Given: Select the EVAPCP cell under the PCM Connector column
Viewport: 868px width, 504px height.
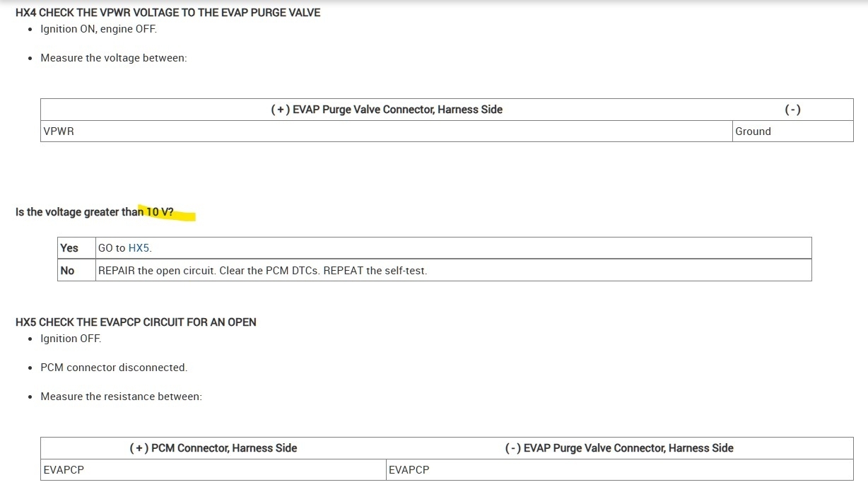Looking at the screenshot, I should tap(64, 470).
